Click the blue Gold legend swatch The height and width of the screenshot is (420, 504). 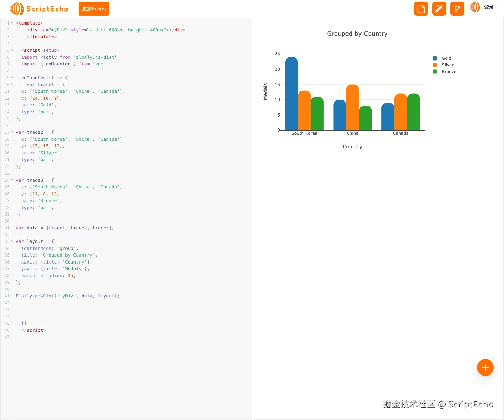click(435, 58)
